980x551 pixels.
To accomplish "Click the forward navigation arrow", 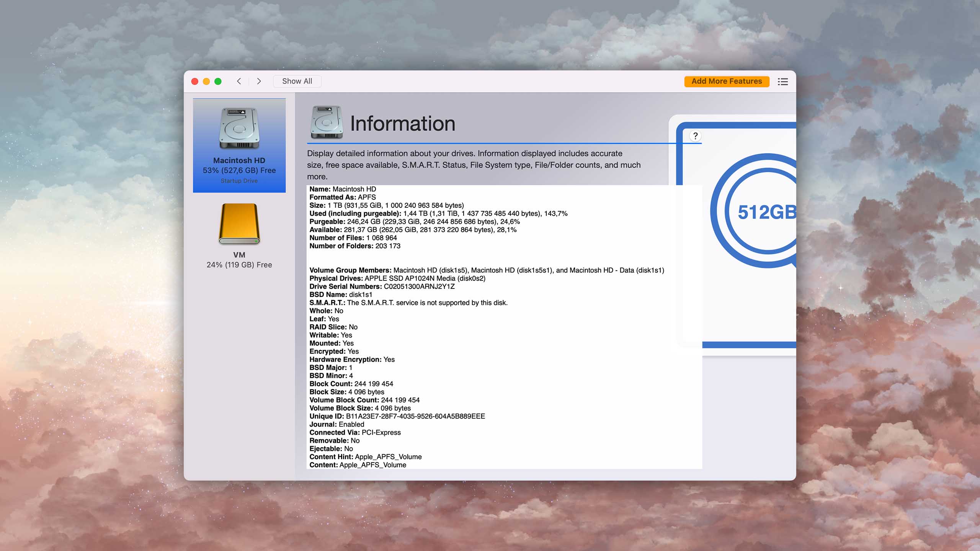I will [259, 81].
